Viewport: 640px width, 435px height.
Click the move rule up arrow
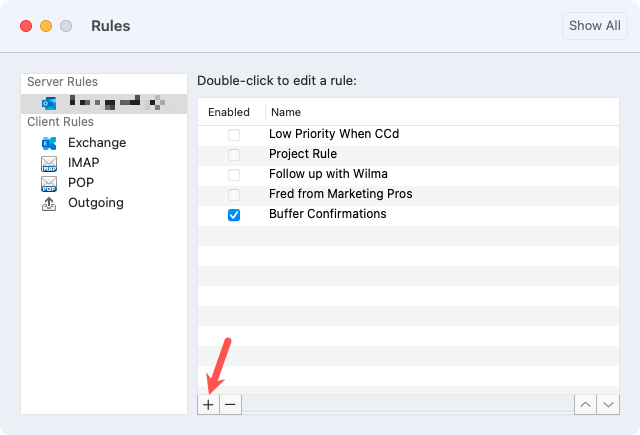[584, 404]
